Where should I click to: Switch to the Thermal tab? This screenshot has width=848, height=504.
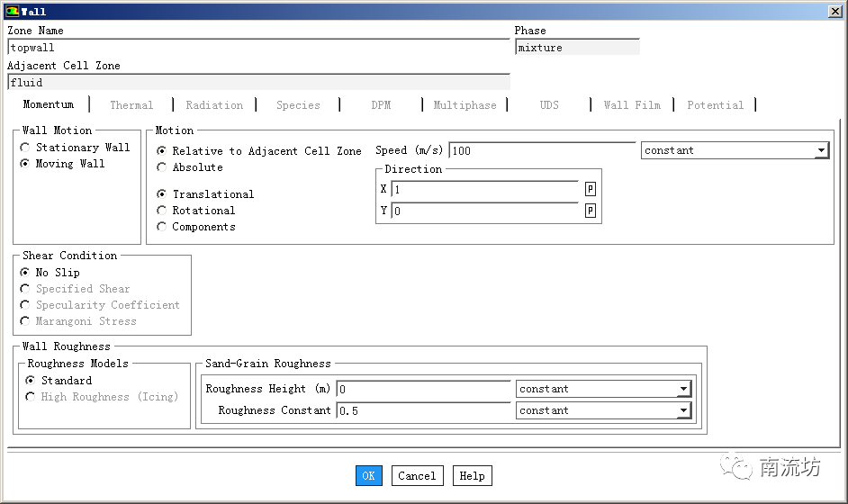point(131,105)
